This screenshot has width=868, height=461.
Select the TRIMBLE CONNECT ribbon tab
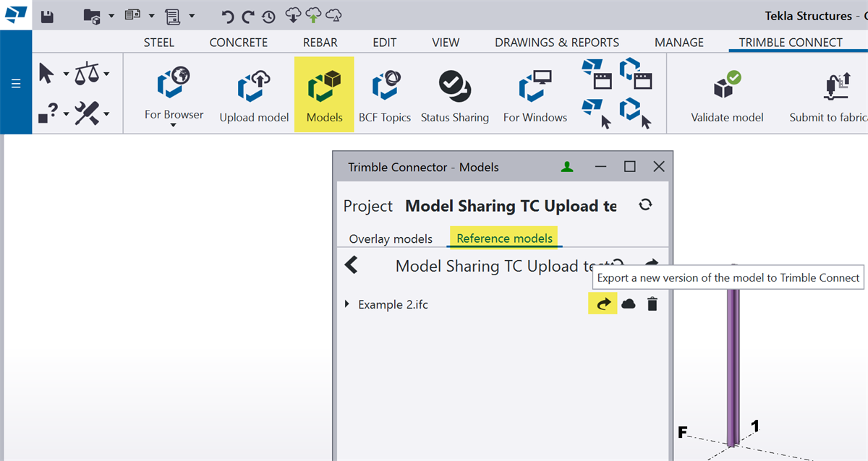click(791, 43)
